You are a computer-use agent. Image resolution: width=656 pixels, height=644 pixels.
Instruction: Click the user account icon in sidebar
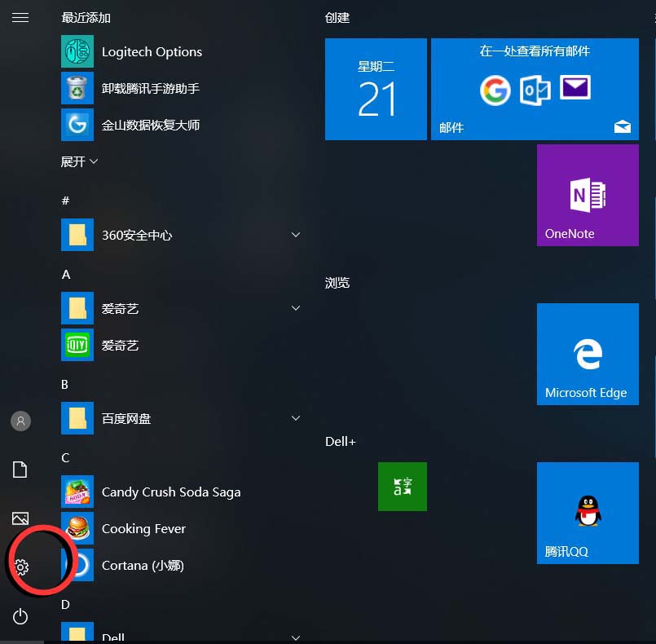[20, 421]
